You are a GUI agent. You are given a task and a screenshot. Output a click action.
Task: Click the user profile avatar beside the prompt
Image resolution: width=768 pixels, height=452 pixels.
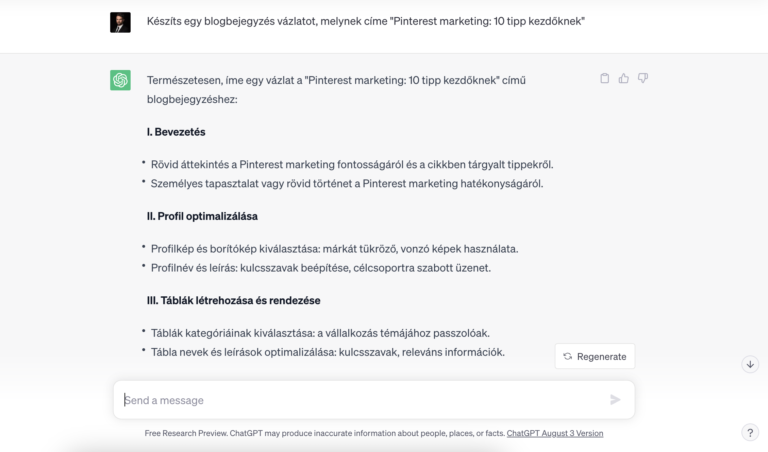120,22
